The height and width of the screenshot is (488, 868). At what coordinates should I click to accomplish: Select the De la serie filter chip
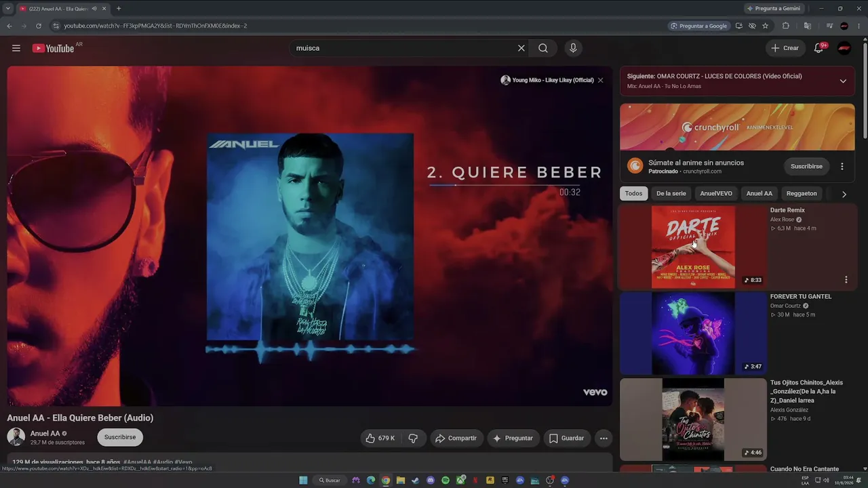click(x=671, y=193)
